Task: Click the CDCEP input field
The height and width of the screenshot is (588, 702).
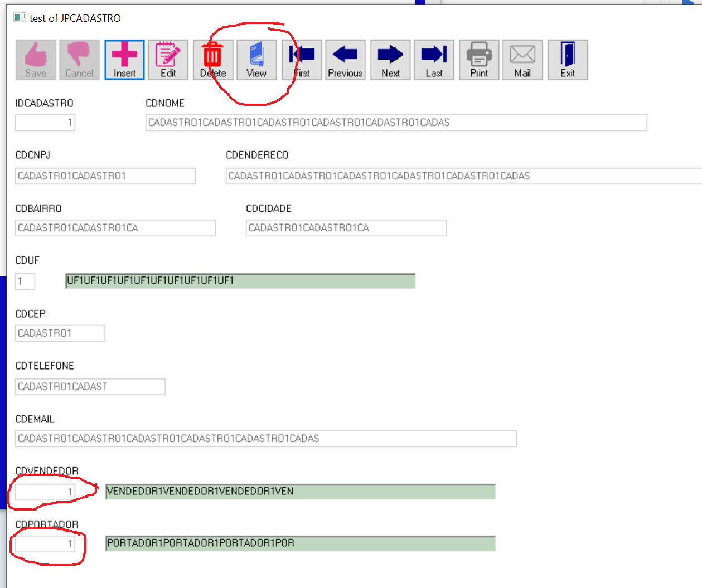Action: tap(60, 333)
